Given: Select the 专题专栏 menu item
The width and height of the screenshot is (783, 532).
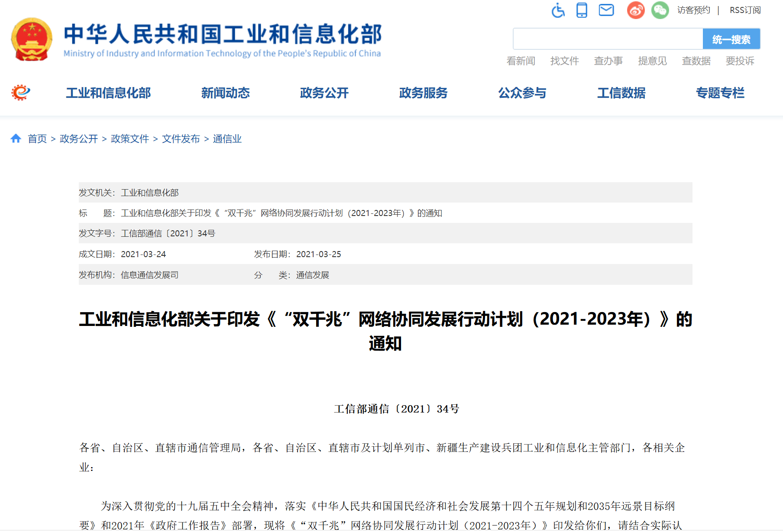Looking at the screenshot, I should pyautogui.click(x=720, y=93).
